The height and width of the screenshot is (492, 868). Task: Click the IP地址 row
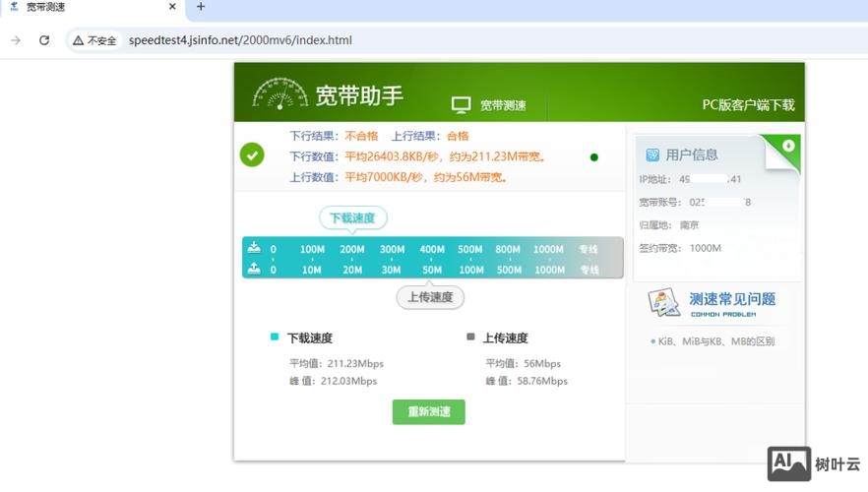point(690,179)
